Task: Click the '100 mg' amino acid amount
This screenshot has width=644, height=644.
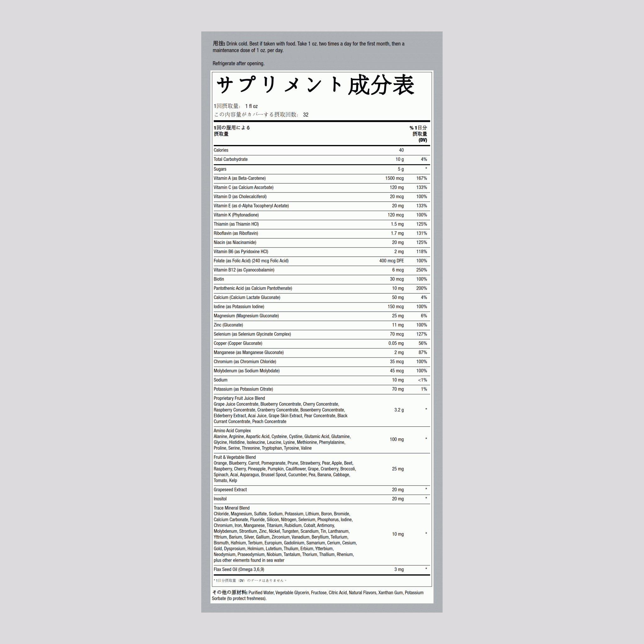Action: pyautogui.click(x=397, y=439)
